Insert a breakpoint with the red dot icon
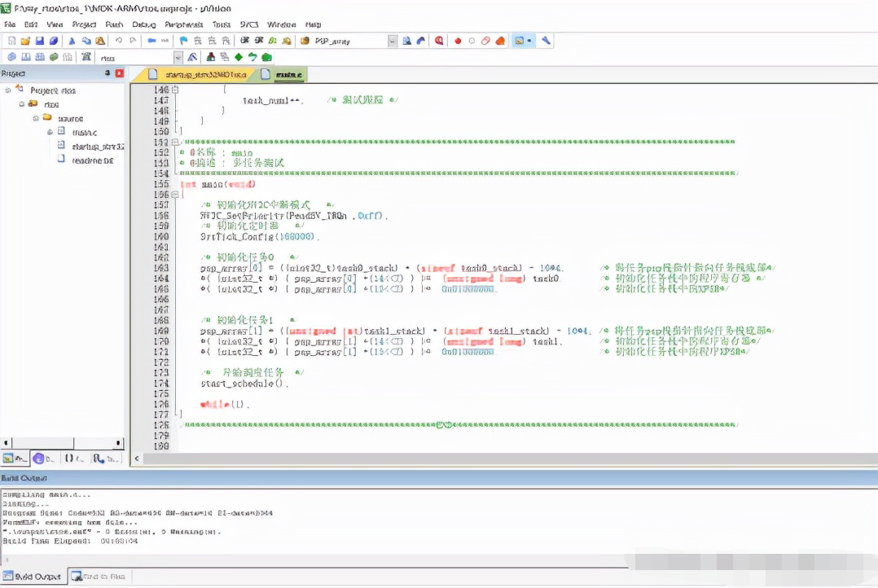 coord(458,41)
